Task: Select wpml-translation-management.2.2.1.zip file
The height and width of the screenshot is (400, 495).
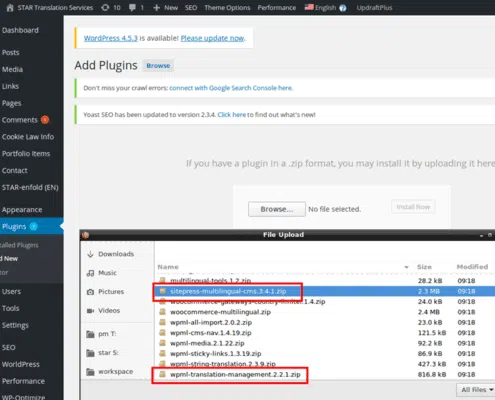Action: pos(235,374)
